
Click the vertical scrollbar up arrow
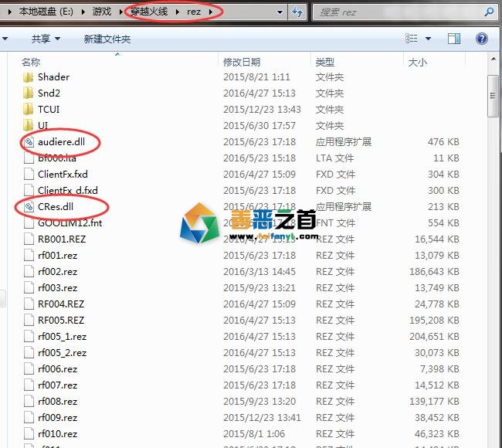point(495,61)
